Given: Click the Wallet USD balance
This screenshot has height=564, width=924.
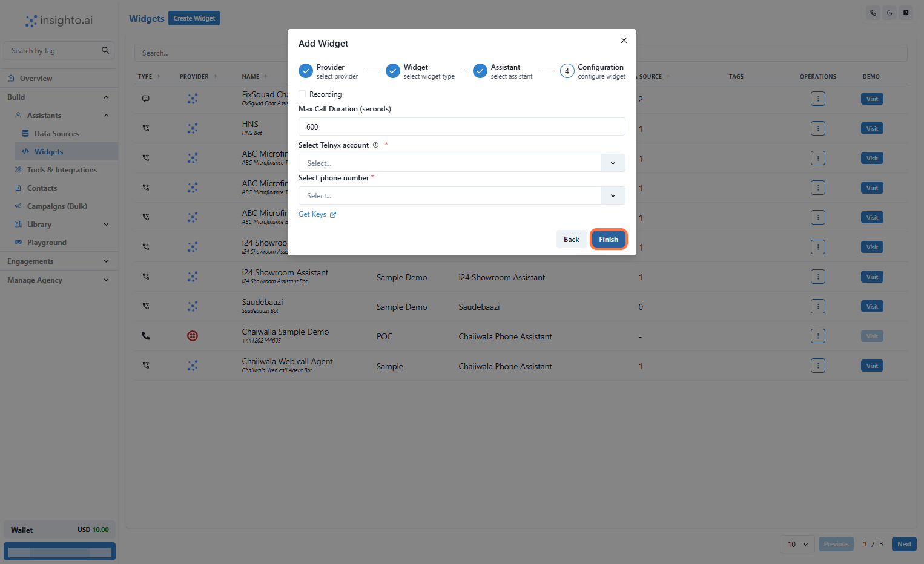Looking at the screenshot, I should (x=93, y=530).
